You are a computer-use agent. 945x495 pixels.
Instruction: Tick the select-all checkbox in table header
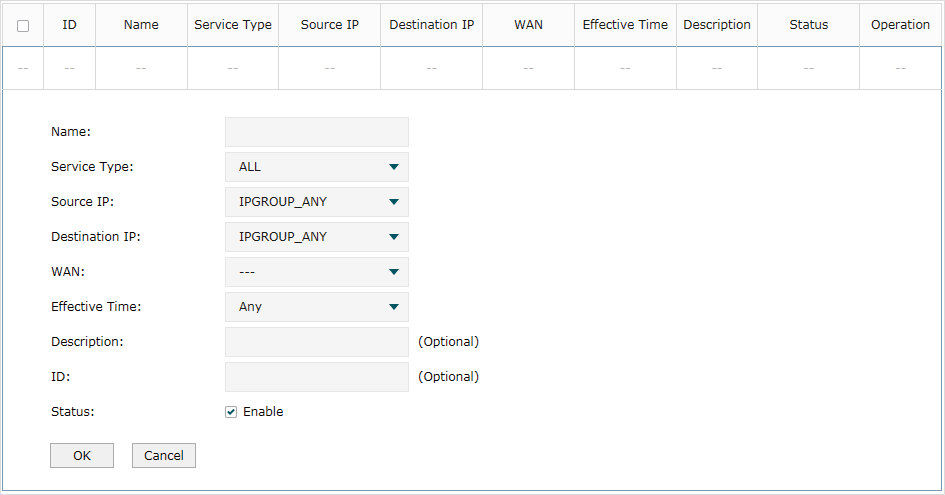23,26
